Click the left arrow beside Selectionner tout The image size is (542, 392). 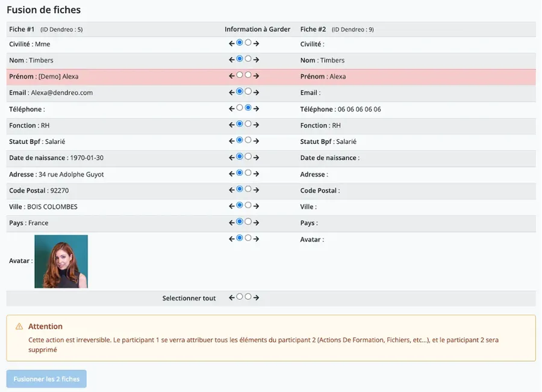pos(232,297)
